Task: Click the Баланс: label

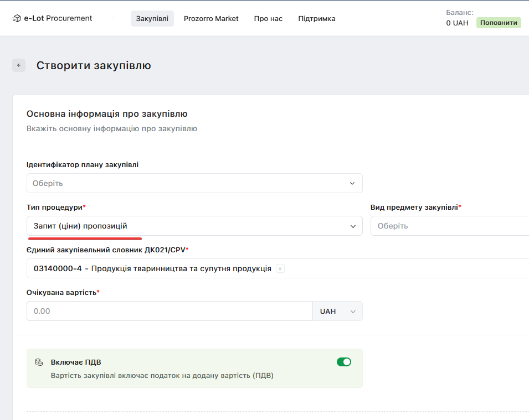Action: coord(460,13)
